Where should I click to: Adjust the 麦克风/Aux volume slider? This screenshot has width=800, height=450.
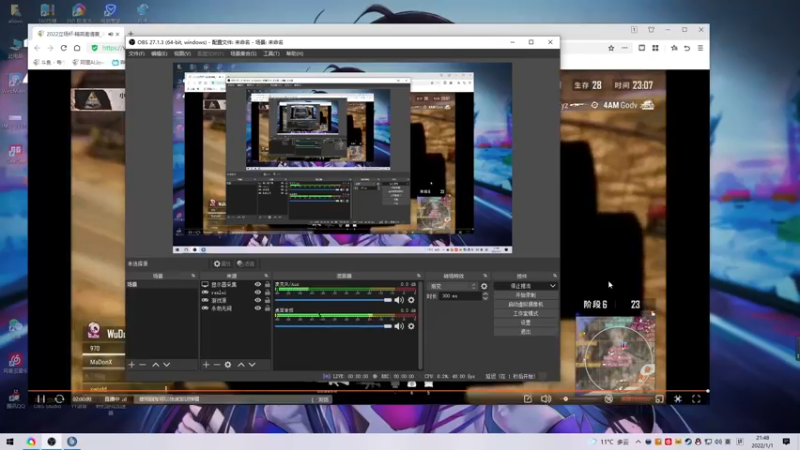[333, 300]
